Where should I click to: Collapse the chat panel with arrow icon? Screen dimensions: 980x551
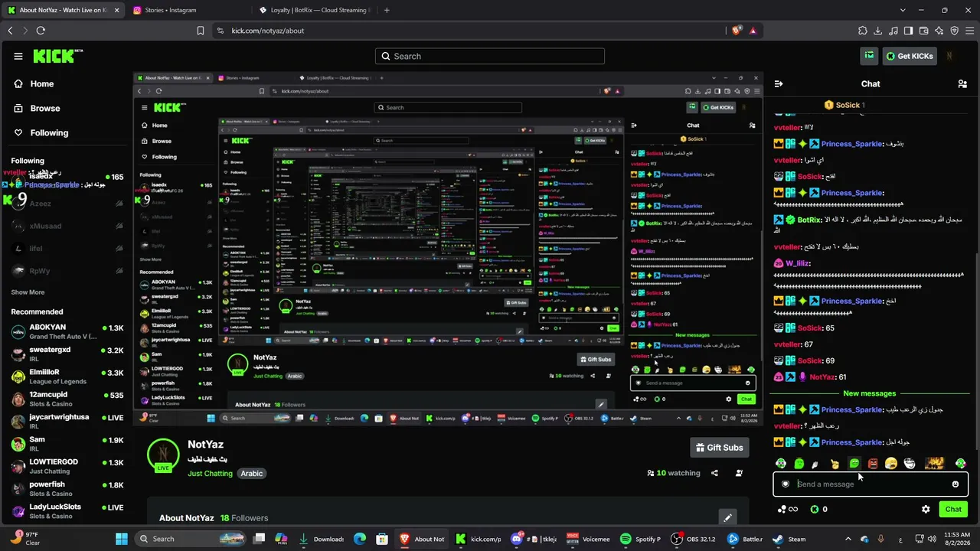click(x=779, y=83)
